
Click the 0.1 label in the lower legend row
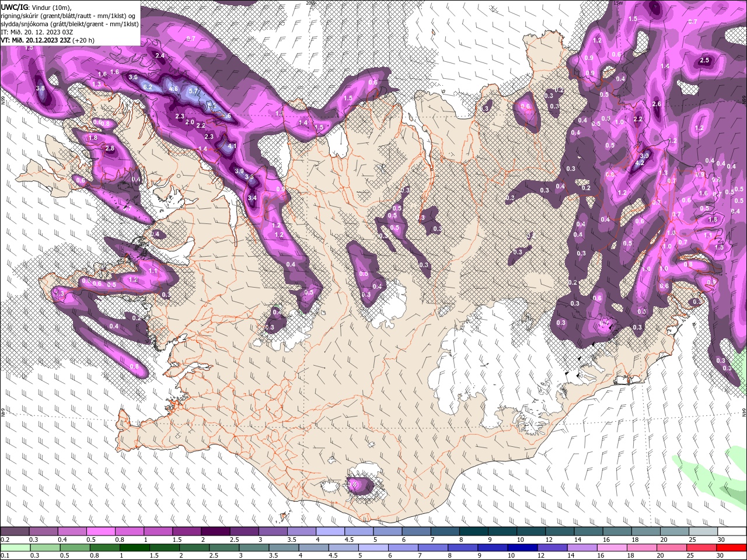(x=4, y=556)
